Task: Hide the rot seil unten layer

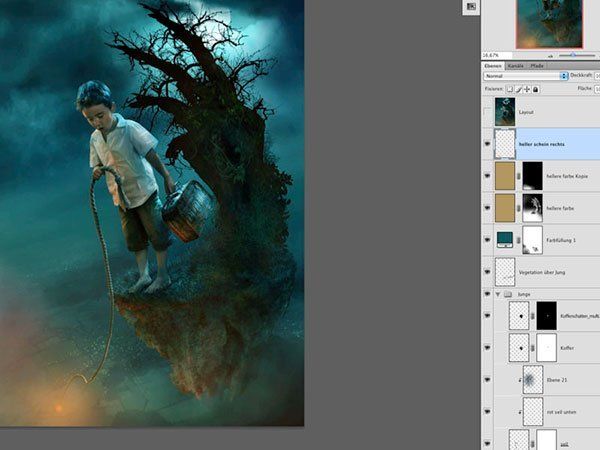Action: tap(487, 412)
